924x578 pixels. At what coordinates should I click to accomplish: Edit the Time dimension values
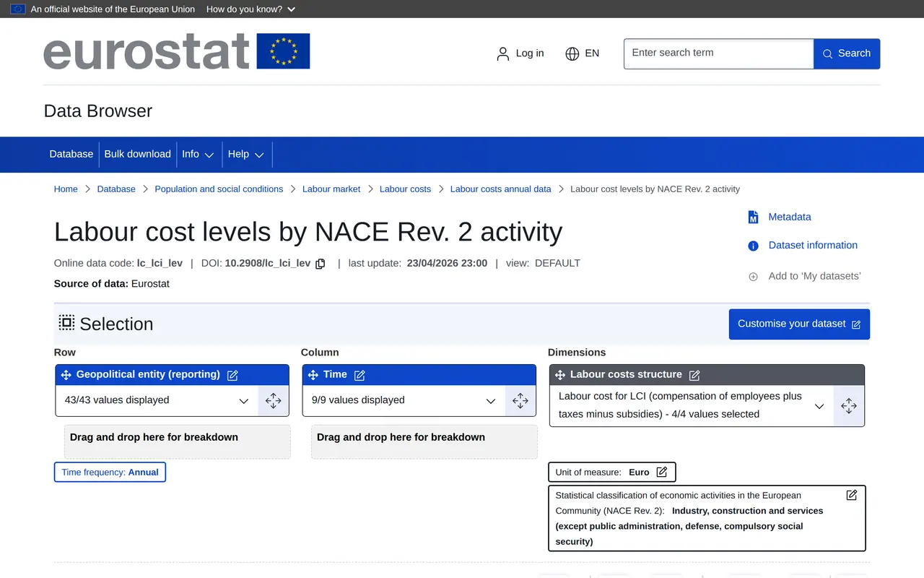pos(359,375)
